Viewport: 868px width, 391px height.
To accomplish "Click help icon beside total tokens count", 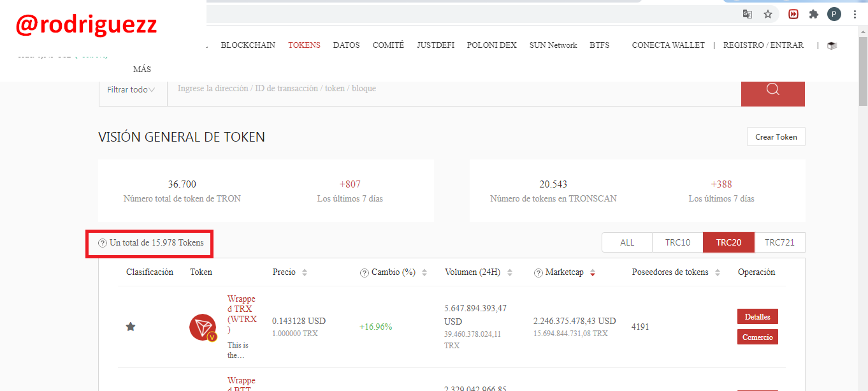I will click(103, 243).
